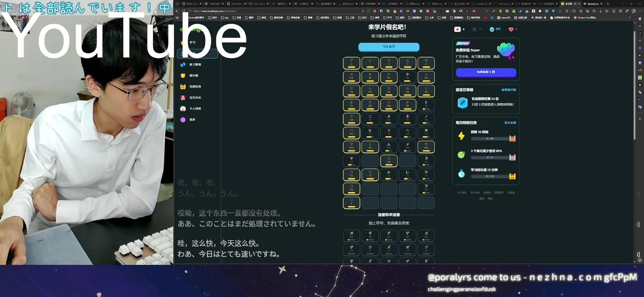This screenshot has width=644, height=297.
Task: Select the katakana ワ (wa) tile
Action: click(351, 189)
